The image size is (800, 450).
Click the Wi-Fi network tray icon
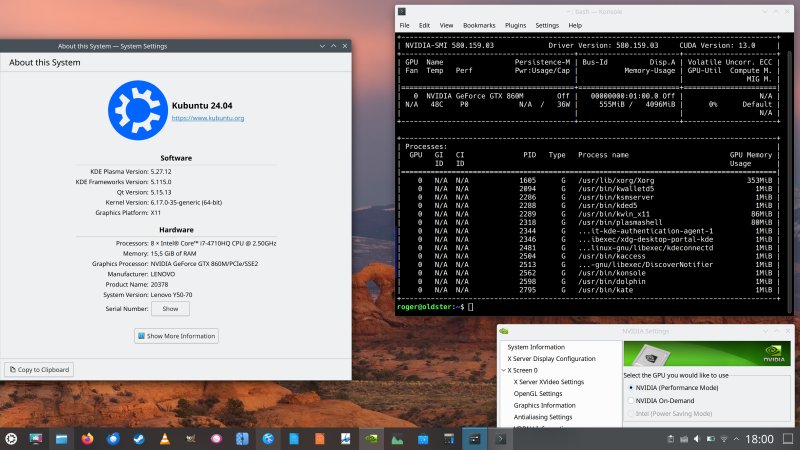click(x=723, y=439)
